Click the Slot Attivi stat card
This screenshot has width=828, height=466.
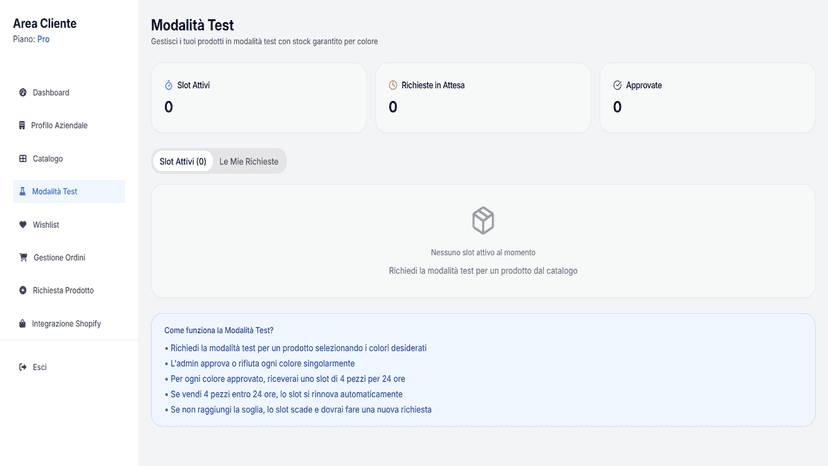259,98
